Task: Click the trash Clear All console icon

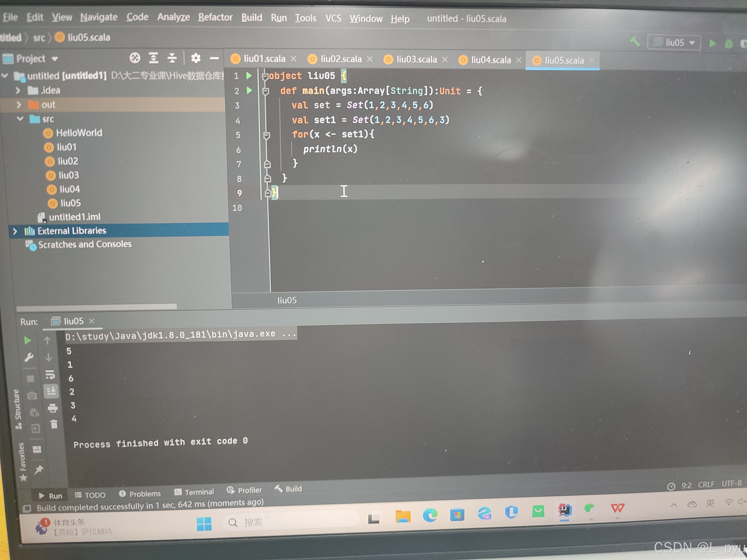Action: (x=54, y=424)
